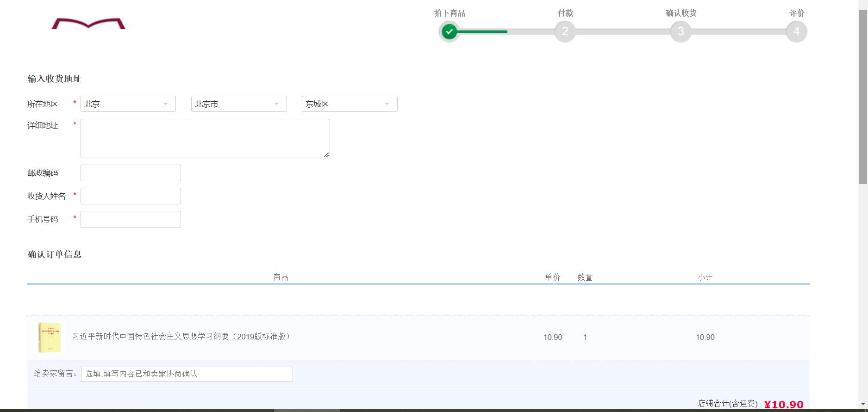
Task: Click the 商品 column header
Action: coord(281,277)
